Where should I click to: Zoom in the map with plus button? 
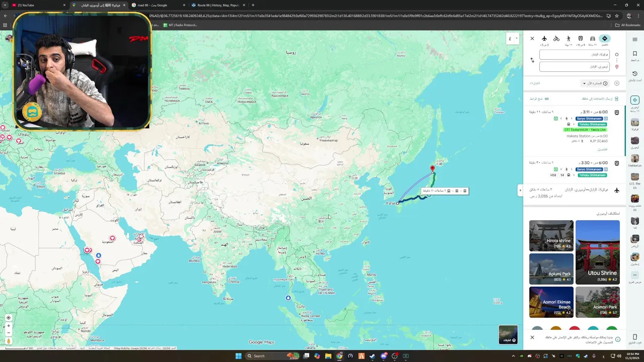[9, 326]
